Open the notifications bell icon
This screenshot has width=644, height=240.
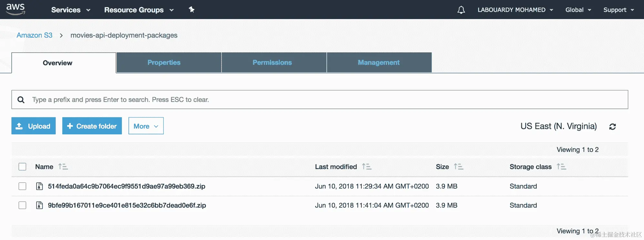coord(461,10)
